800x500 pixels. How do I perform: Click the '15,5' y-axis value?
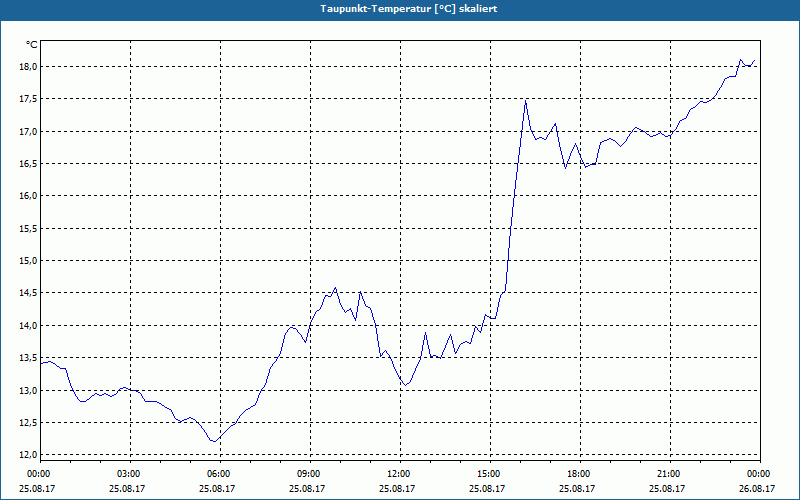(29, 229)
